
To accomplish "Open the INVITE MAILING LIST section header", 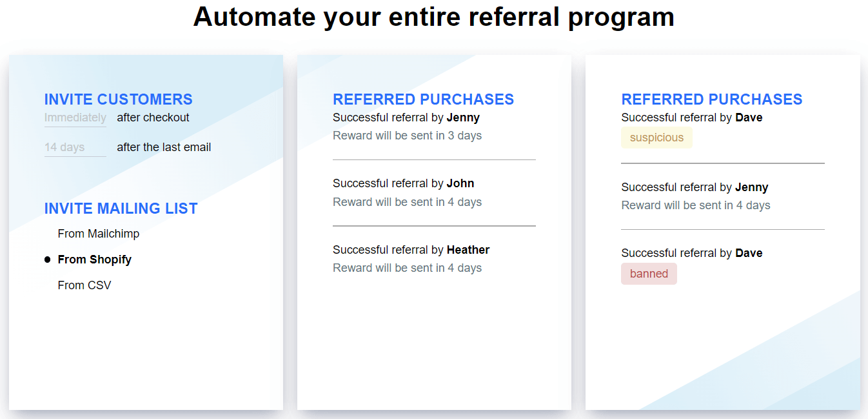I will (x=121, y=208).
